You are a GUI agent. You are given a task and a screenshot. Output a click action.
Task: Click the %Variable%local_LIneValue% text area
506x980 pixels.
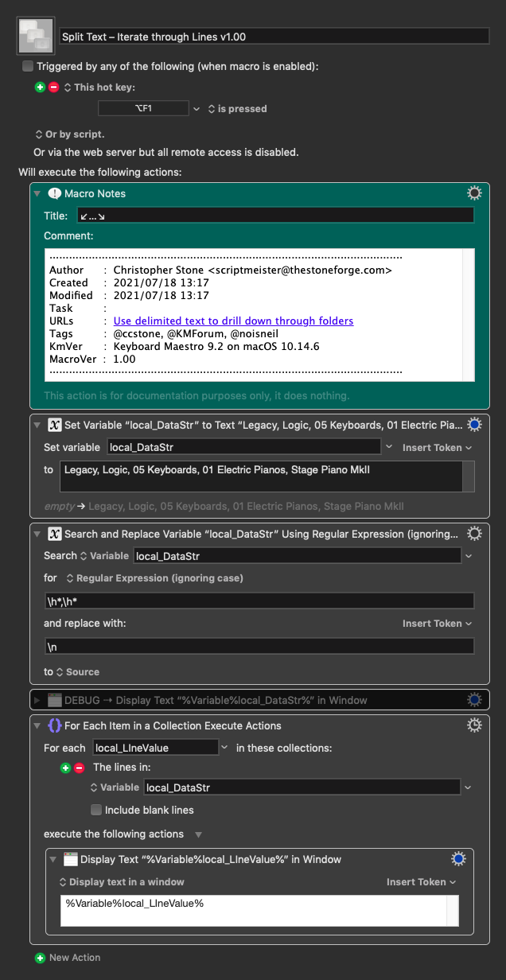point(254,910)
